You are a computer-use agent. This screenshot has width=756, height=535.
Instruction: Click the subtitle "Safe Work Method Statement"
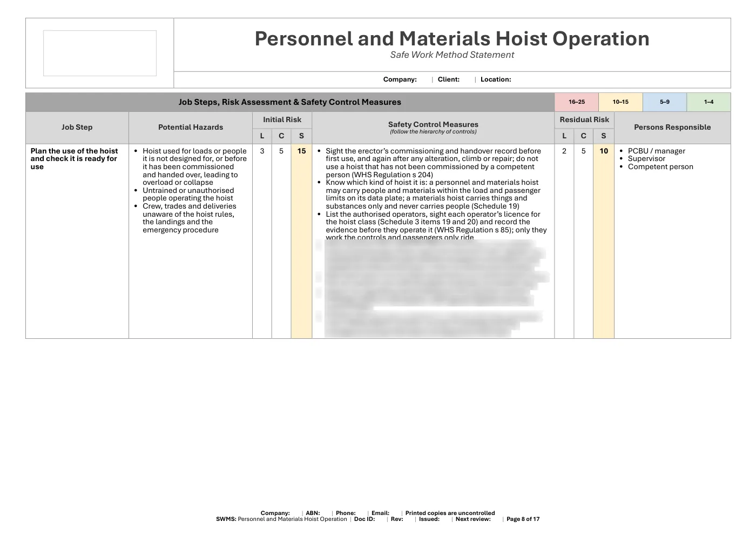pyautogui.click(x=452, y=55)
